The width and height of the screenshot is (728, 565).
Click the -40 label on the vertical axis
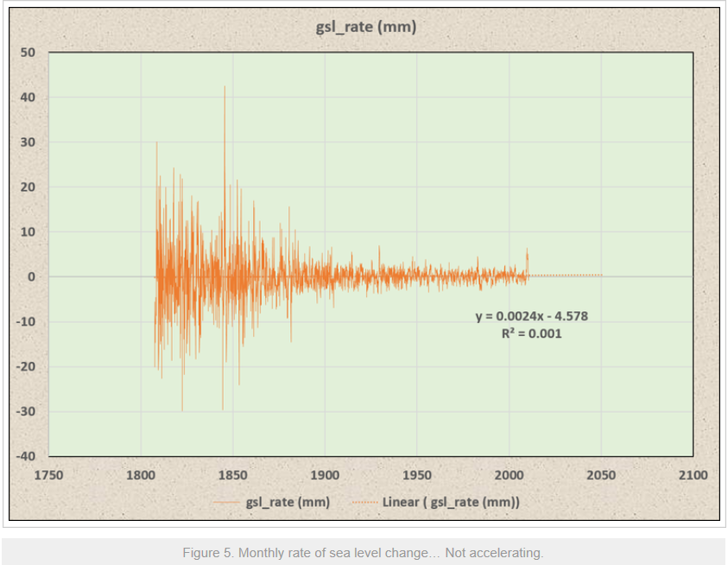click(26, 456)
